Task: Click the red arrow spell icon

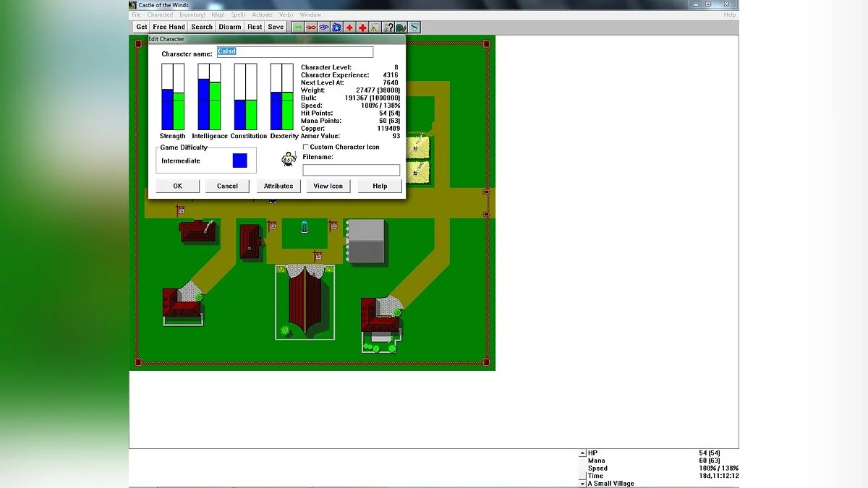Action: (x=310, y=27)
